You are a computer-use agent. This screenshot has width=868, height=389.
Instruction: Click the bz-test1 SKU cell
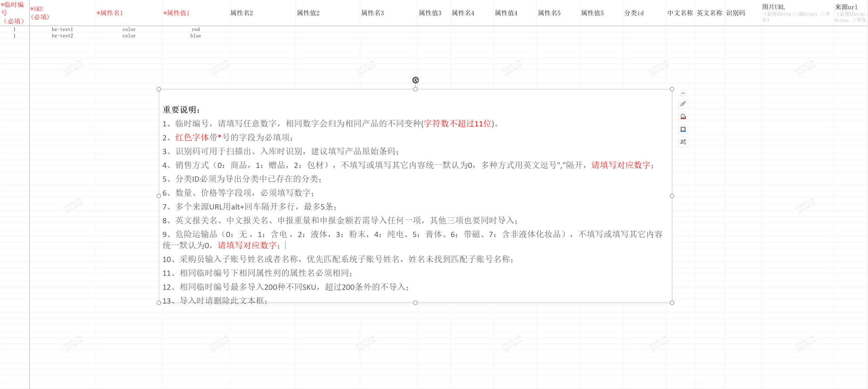coord(62,29)
